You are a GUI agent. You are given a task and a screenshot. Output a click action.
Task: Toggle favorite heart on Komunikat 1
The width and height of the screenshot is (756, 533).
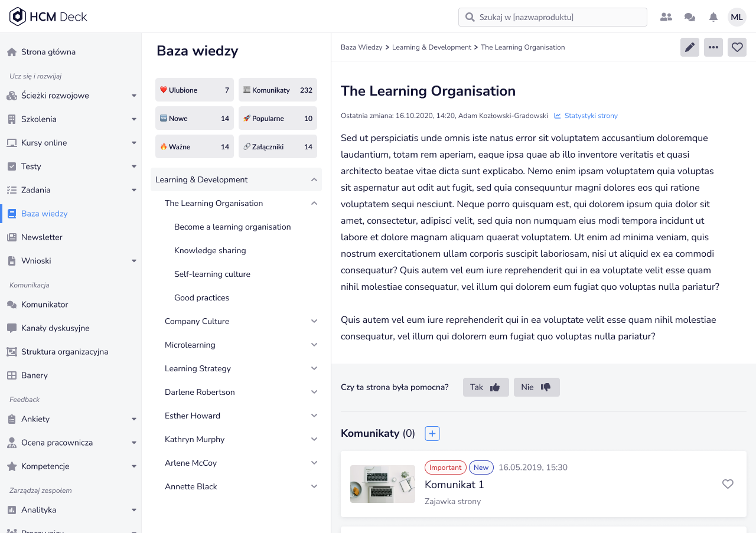(x=728, y=484)
